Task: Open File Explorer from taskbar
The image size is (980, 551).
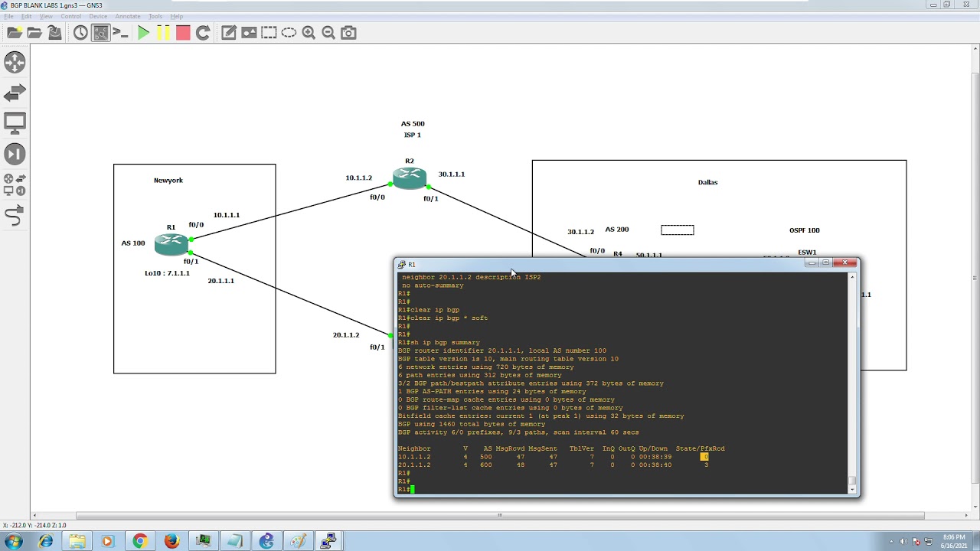Action: tap(77, 542)
